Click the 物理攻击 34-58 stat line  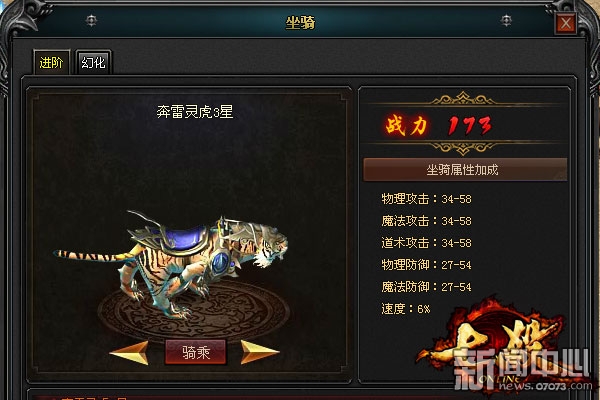tap(426, 199)
